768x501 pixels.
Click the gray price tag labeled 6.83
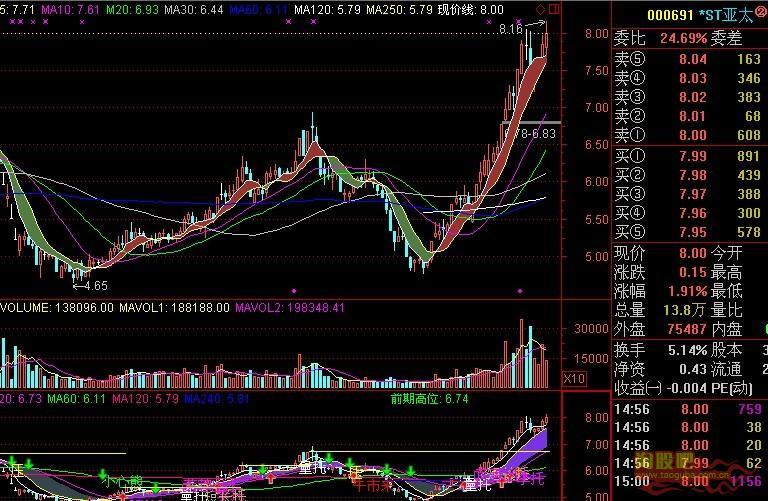540,132
